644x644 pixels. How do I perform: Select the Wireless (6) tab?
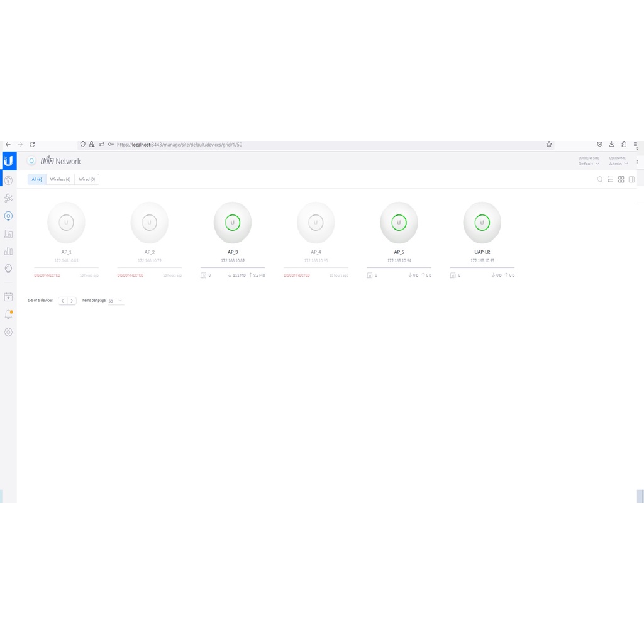[x=60, y=179]
